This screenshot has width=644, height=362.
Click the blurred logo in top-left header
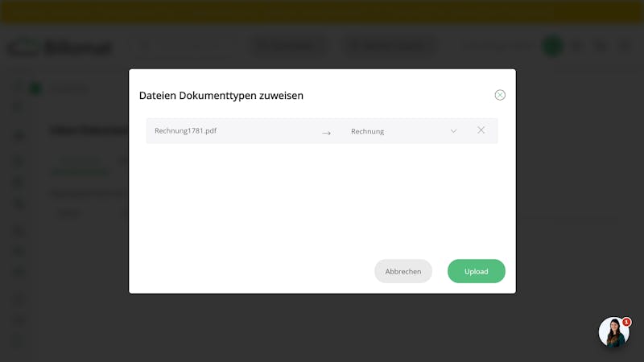[60, 47]
